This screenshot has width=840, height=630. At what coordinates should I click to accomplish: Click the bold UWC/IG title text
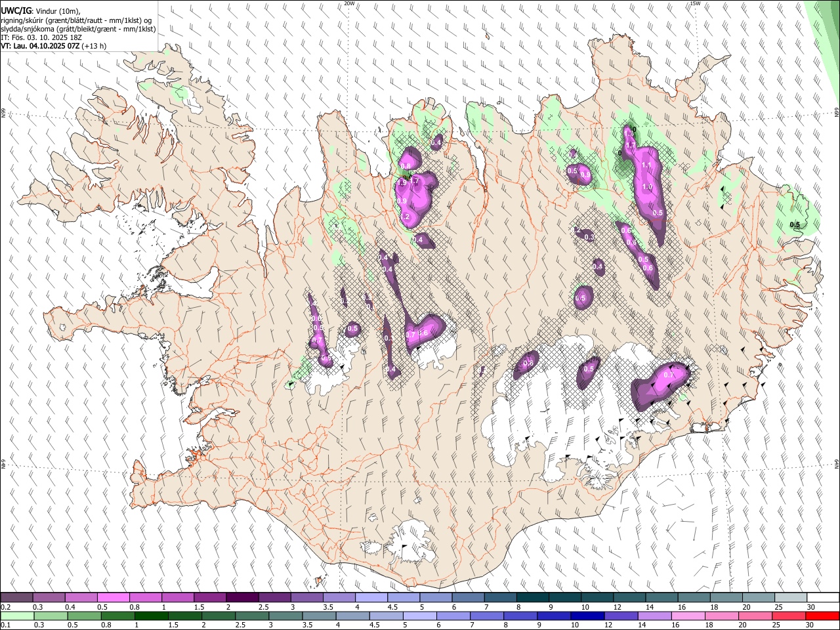[x=15, y=10]
